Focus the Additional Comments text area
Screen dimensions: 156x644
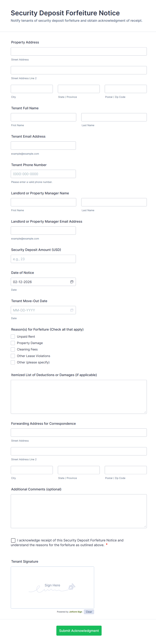[x=79, y=511]
